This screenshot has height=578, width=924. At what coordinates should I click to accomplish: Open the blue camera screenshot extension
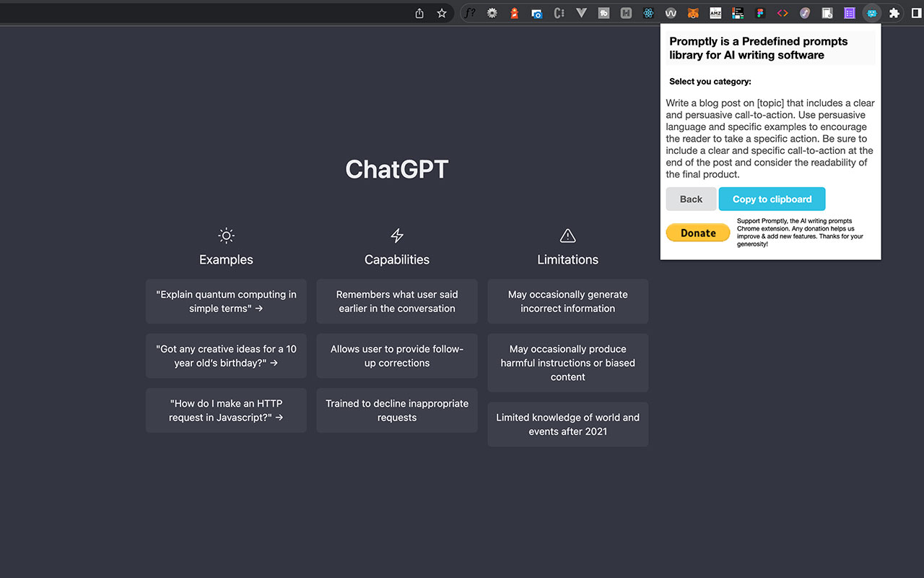point(536,13)
